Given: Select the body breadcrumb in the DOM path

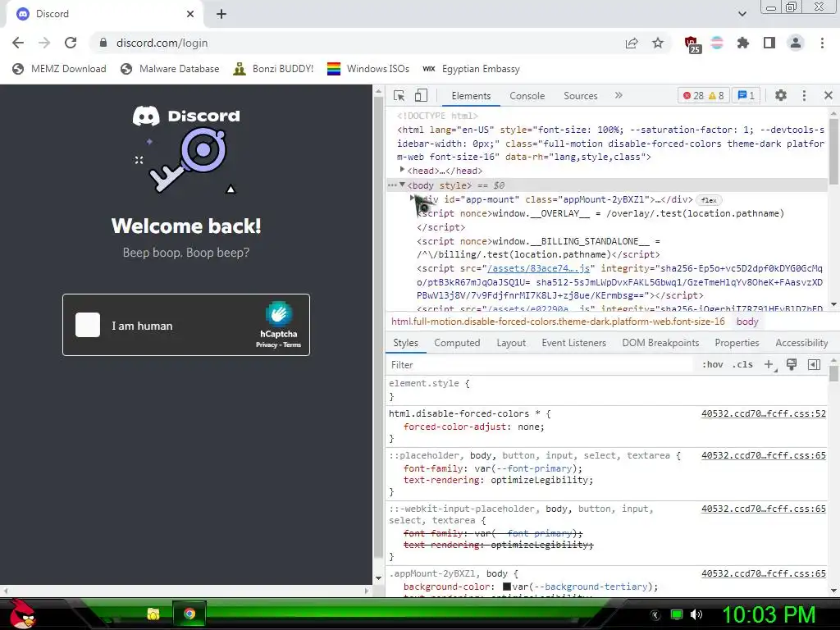Looking at the screenshot, I should (x=747, y=322).
